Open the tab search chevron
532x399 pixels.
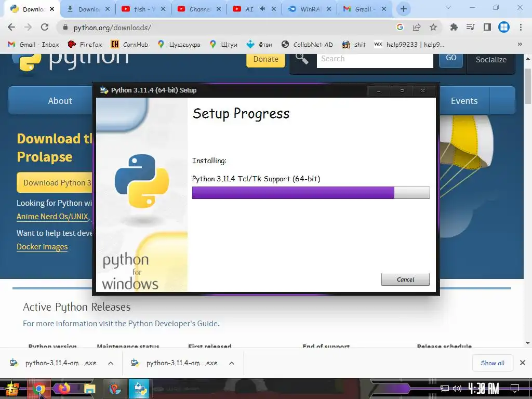pos(448,7)
